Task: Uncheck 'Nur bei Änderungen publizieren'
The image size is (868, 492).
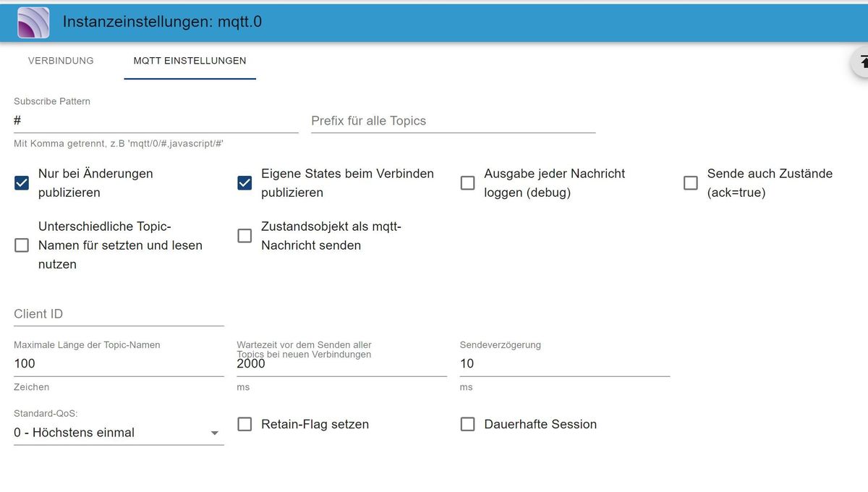Action: [22, 183]
